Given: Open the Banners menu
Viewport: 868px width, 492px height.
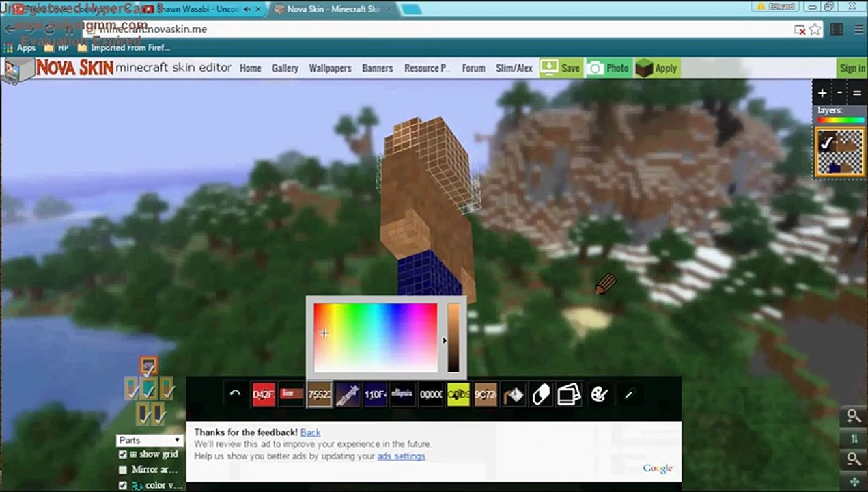Looking at the screenshot, I should (378, 68).
